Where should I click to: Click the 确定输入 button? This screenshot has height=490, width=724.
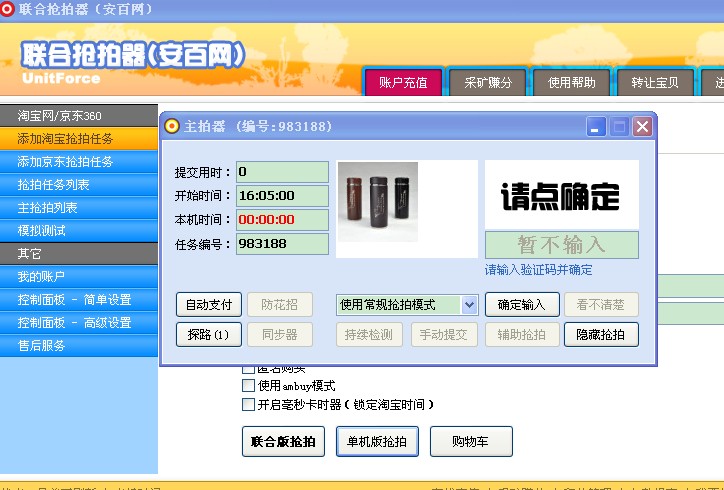tap(521, 304)
